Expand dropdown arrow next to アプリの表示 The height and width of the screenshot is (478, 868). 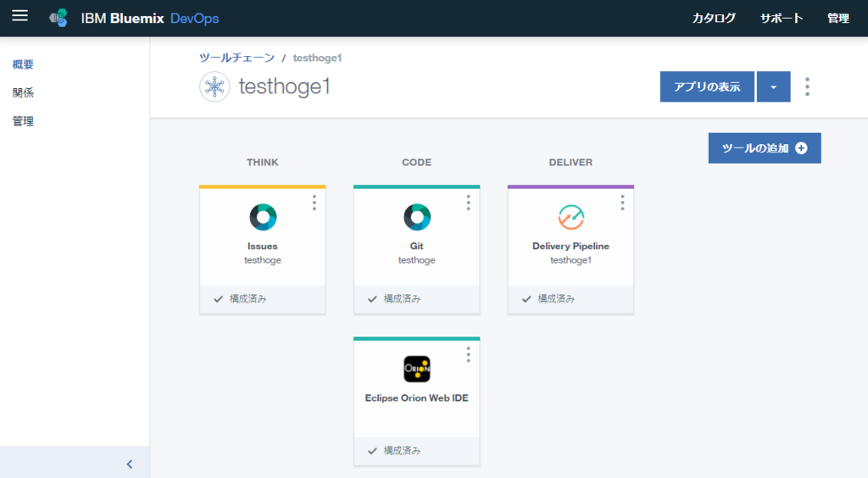pos(773,86)
